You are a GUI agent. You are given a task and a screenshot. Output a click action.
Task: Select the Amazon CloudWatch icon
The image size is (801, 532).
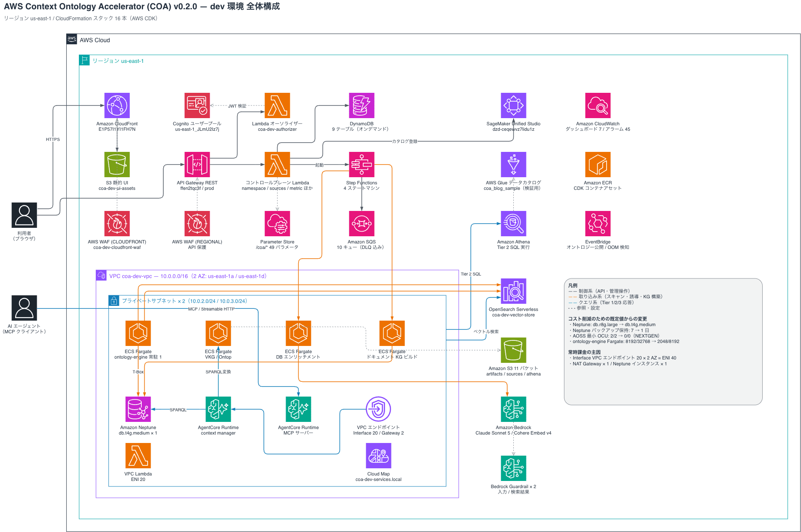point(598,105)
